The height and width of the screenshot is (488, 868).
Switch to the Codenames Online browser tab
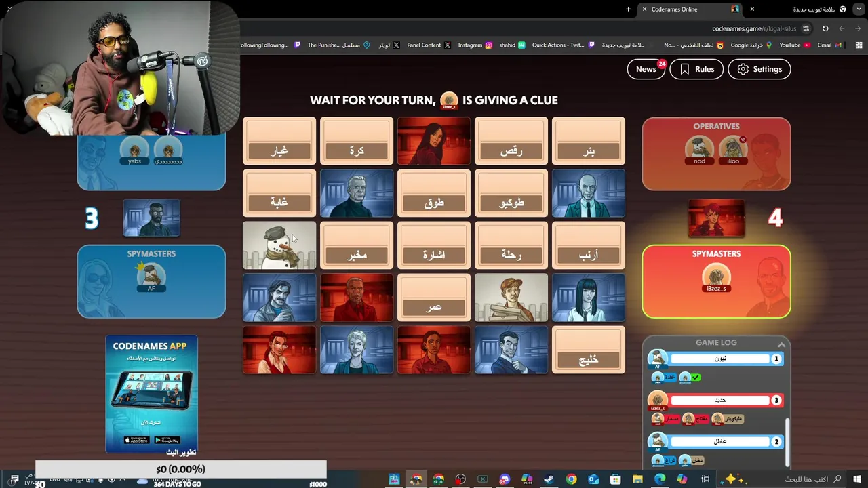[x=692, y=9]
